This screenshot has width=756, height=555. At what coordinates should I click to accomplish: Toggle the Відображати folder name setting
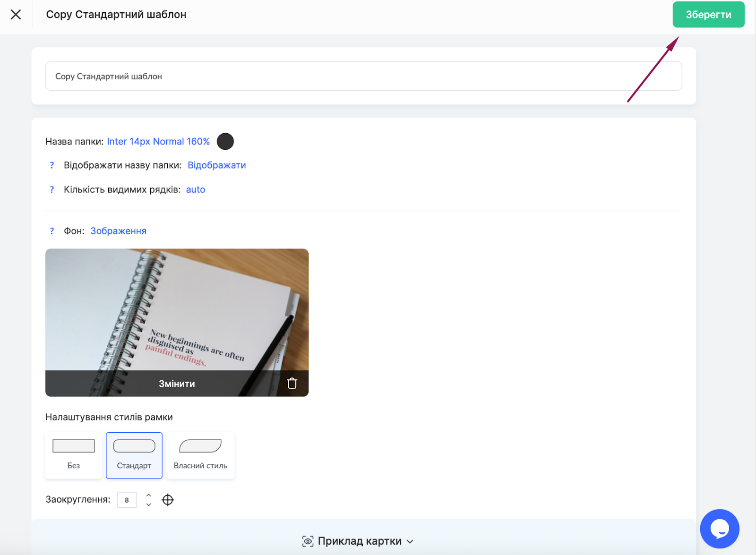216,165
